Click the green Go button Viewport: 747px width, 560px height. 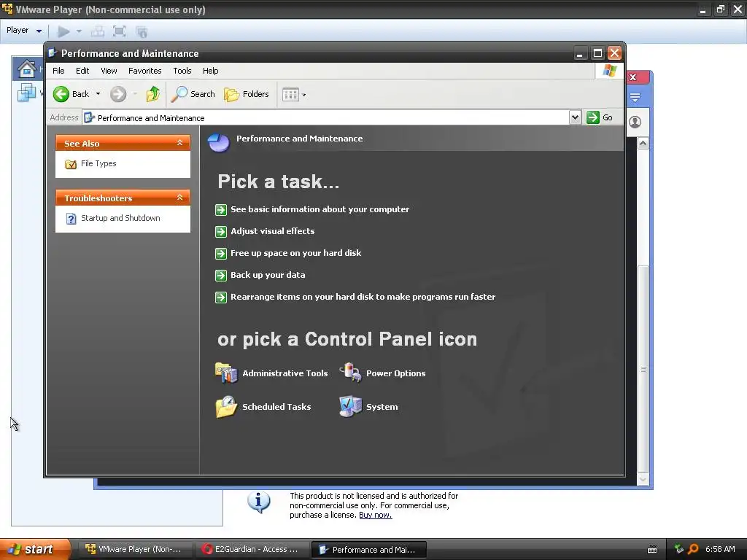(x=600, y=117)
